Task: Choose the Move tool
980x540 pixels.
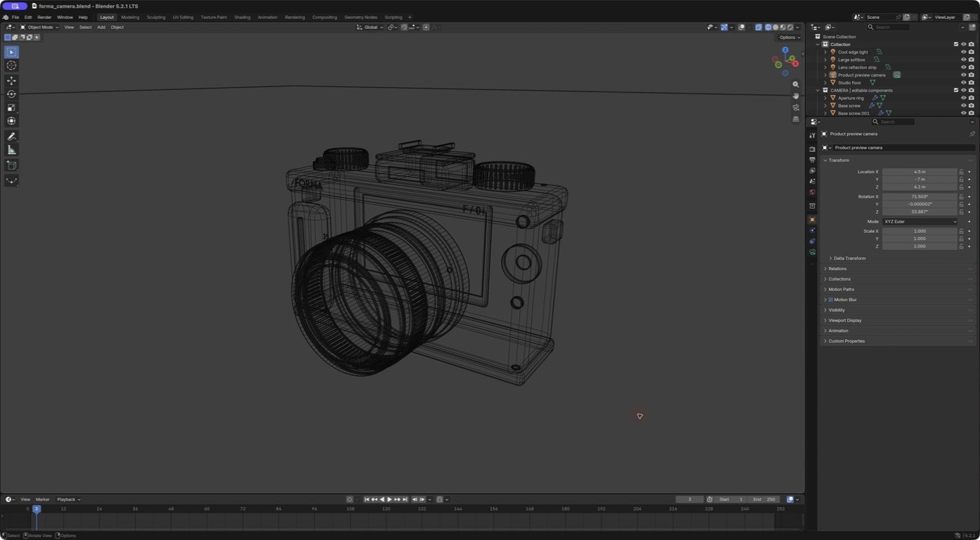Action: (x=11, y=81)
